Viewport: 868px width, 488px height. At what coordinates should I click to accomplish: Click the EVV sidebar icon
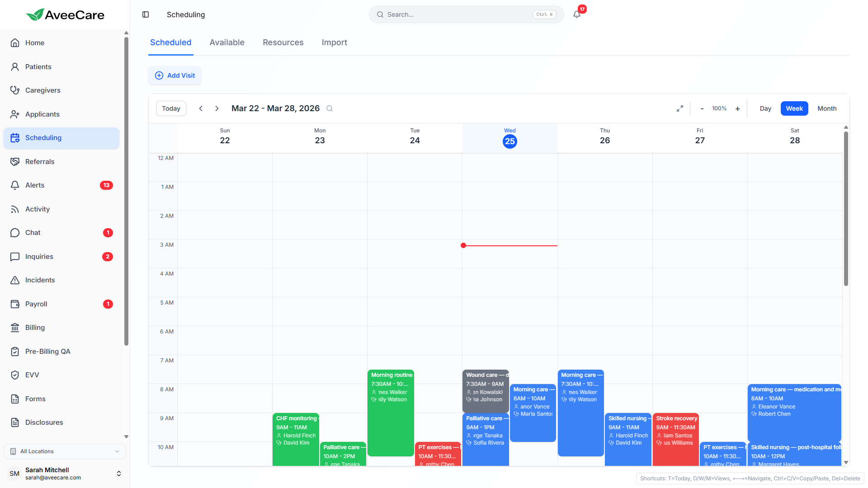[x=15, y=375]
